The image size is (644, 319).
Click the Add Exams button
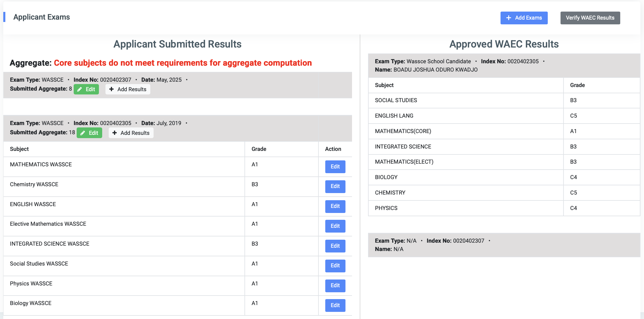(x=524, y=18)
